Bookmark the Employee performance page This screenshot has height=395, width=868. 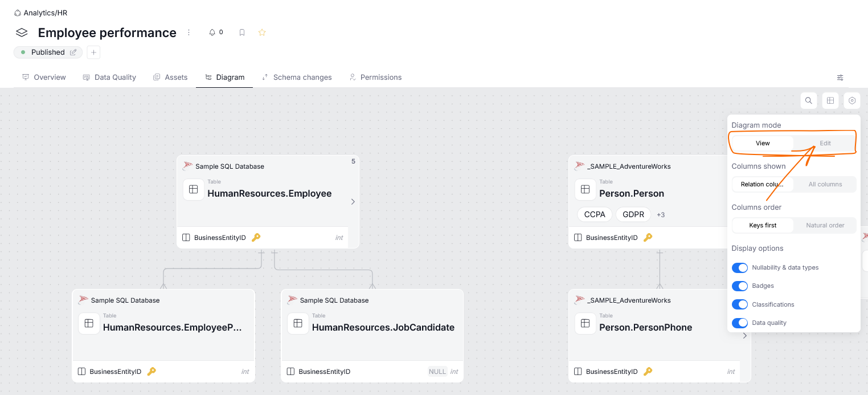[x=242, y=32]
